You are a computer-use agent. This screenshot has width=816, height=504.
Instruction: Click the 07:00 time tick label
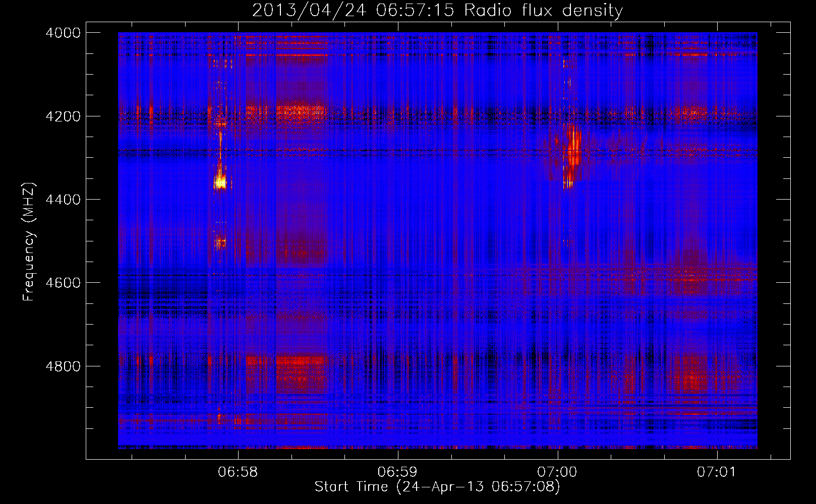point(557,472)
